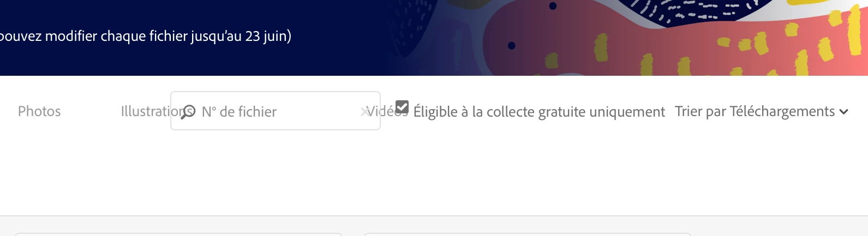Expand the chevron arrow beside Téléchargements

point(844,112)
